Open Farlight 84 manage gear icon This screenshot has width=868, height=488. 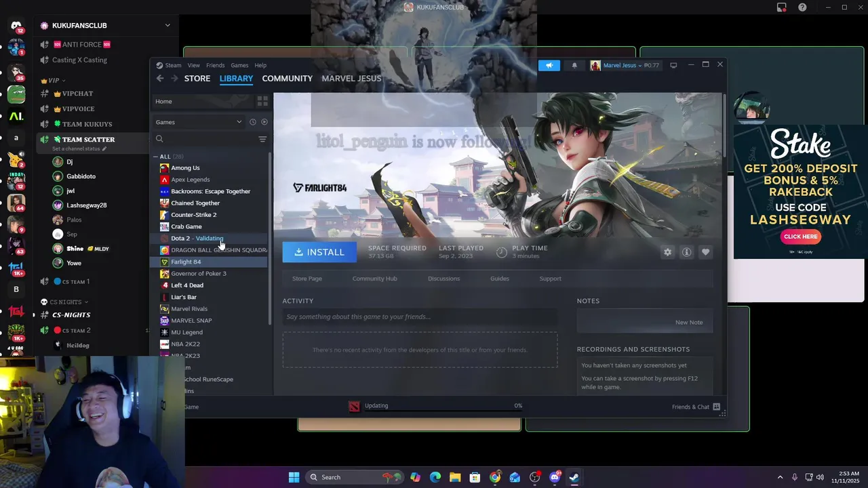pos(667,252)
